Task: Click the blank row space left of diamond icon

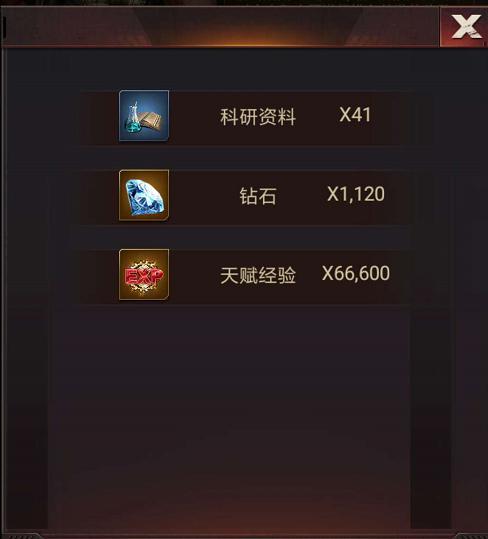Action: [x=100, y=196]
